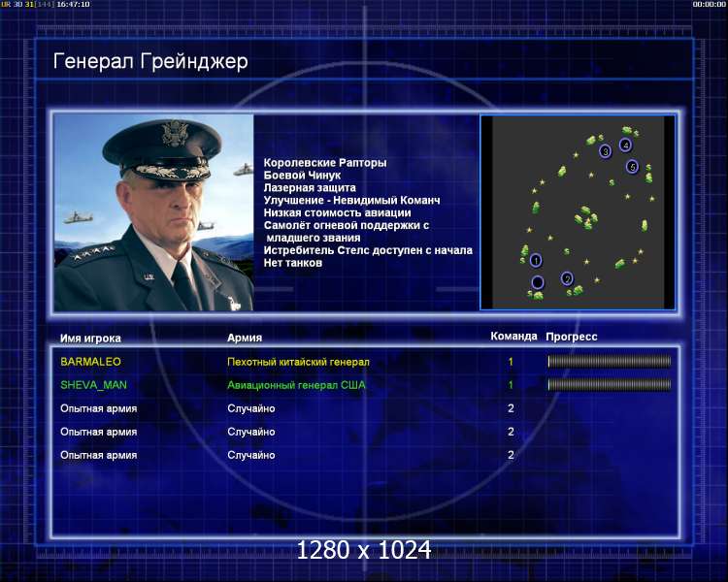Click the 'Команда' column header

tap(513, 337)
